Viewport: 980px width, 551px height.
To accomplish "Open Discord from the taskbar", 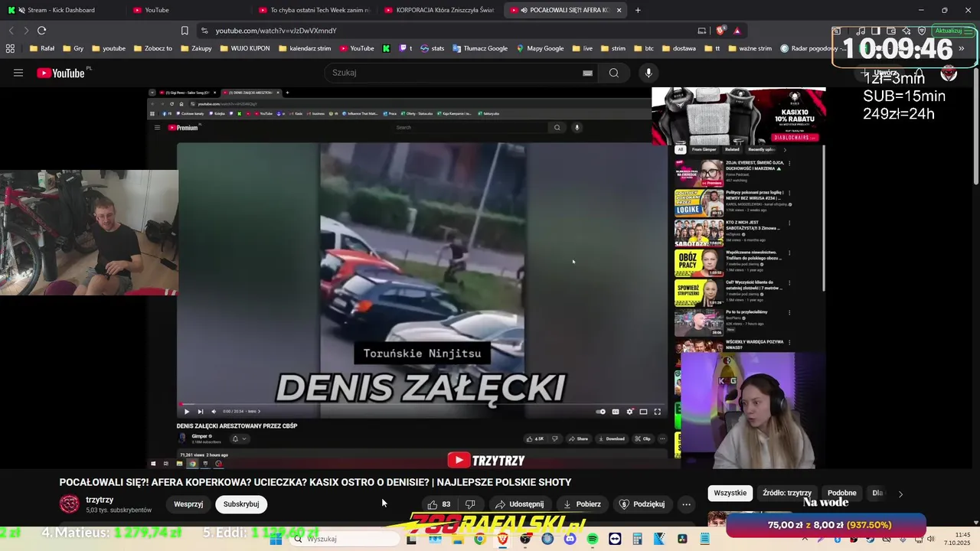I will (x=570, y=539).
